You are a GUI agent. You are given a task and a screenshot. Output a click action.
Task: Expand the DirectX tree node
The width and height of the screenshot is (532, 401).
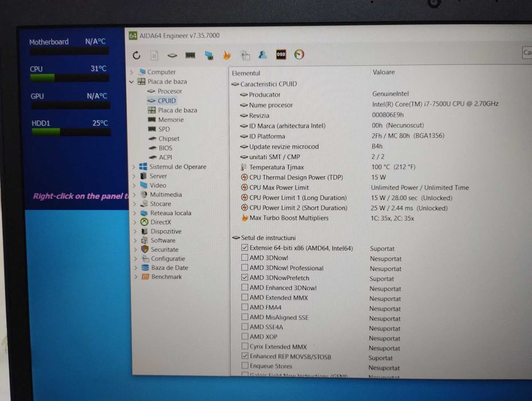(x=135, y=222)
